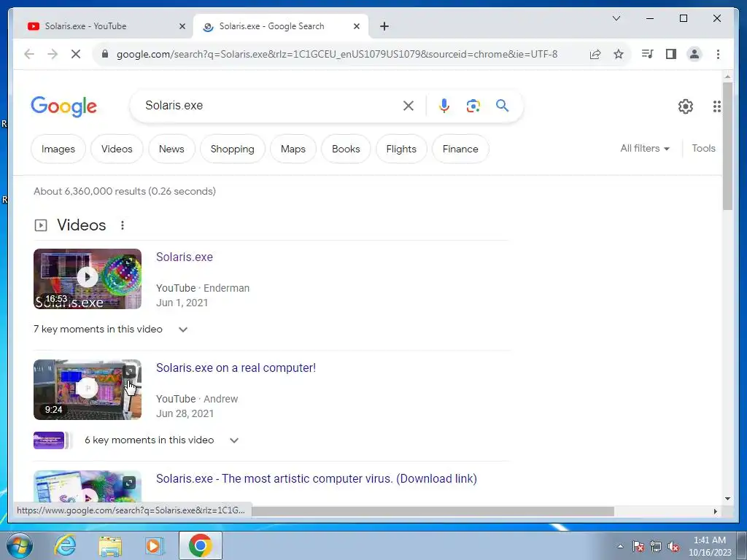This screenshot has height=560, width=747.
Task: Close the Solaris.exe YouTube tab
Action: (x=182, y=26)
